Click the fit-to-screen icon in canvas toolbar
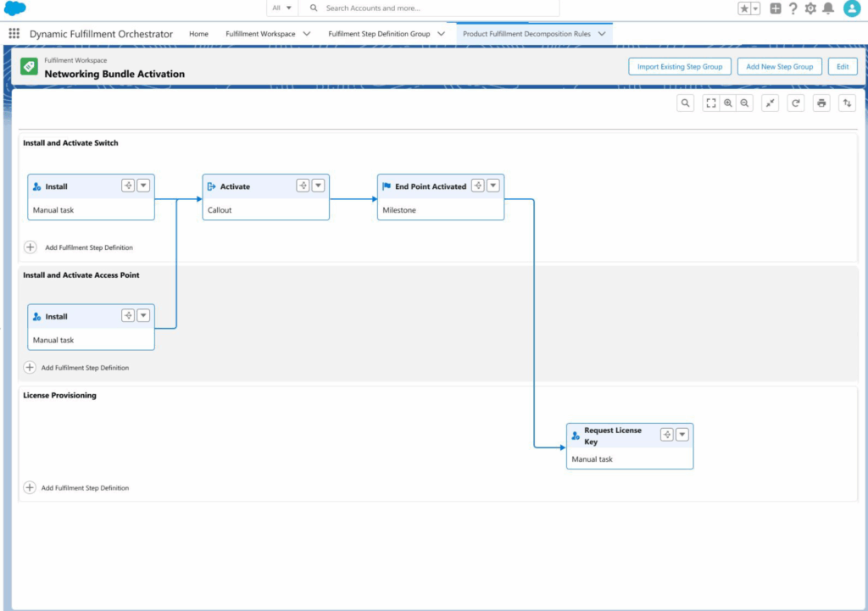Screen dimensions: 868x611 711,103
